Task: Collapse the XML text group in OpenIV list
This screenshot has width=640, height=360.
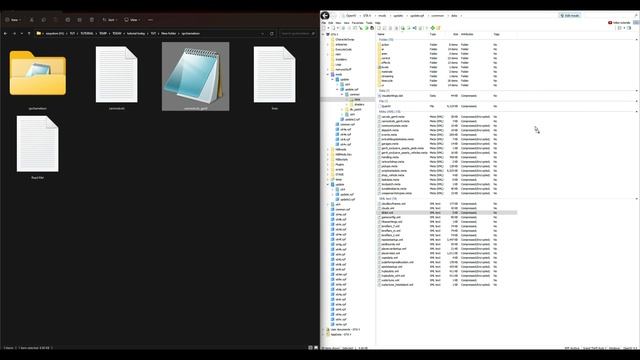Action: tap(637, 199)
